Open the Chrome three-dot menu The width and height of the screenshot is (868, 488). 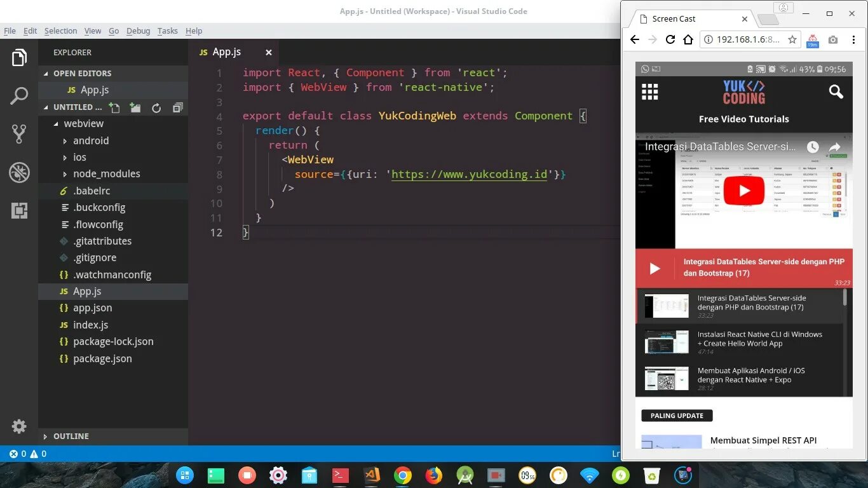[x=853, y=39]
